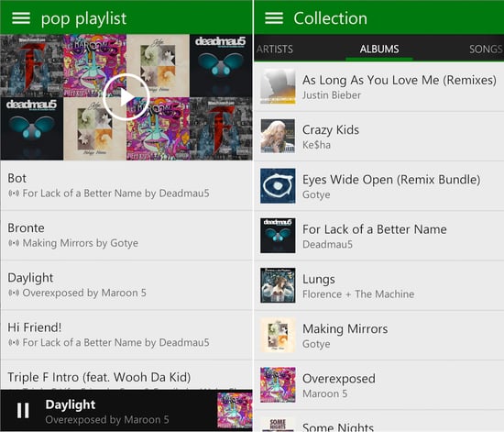Open For Lack of a Better Name album
The height and width of the screenshot is (432, 504).
(x=379, y=236)
